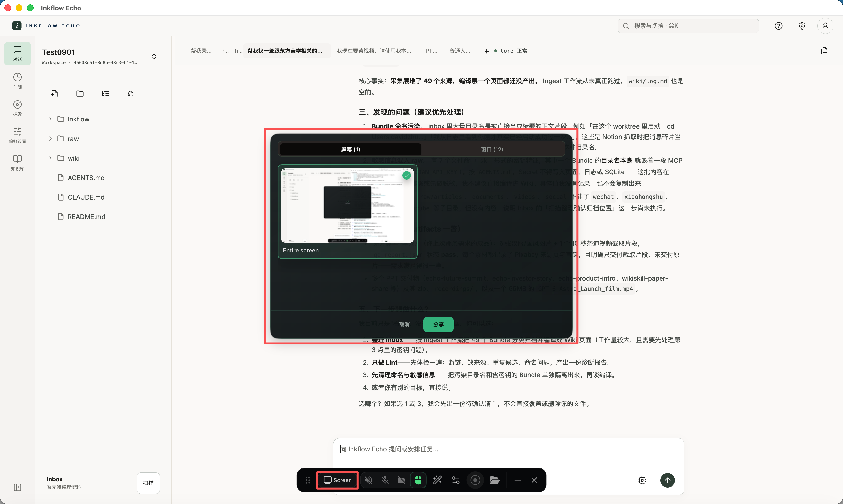Viewport: 843px width, 504px height.
Task: Click the copy conversation icon at top right
Action: point(824,50)
